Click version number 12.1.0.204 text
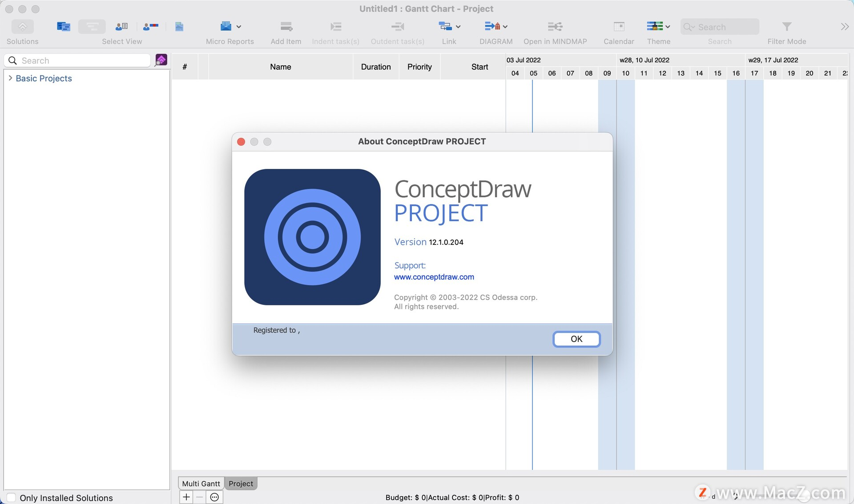The height and width of the screenshot is (504, 854). click(446, 242)
